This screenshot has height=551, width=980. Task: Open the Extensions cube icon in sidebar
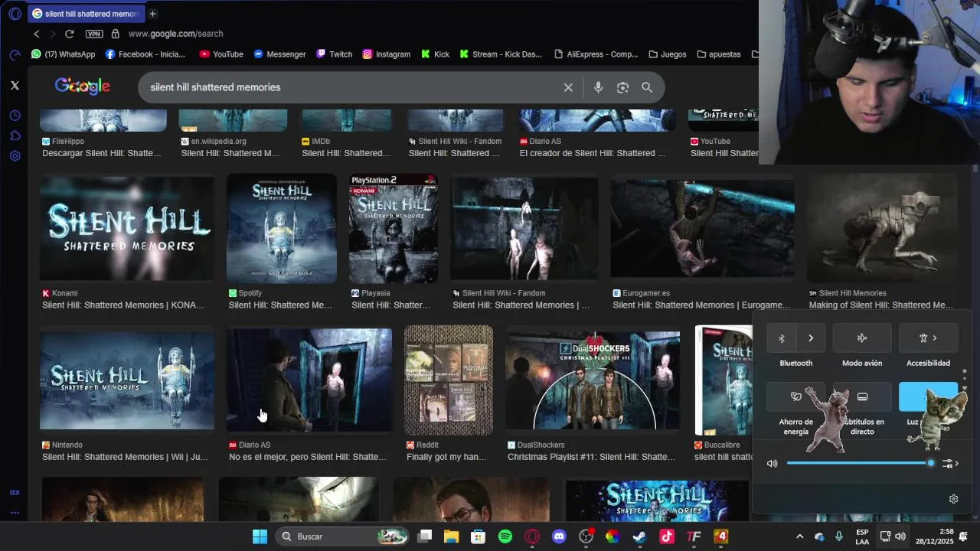click(x=15, y=135)
